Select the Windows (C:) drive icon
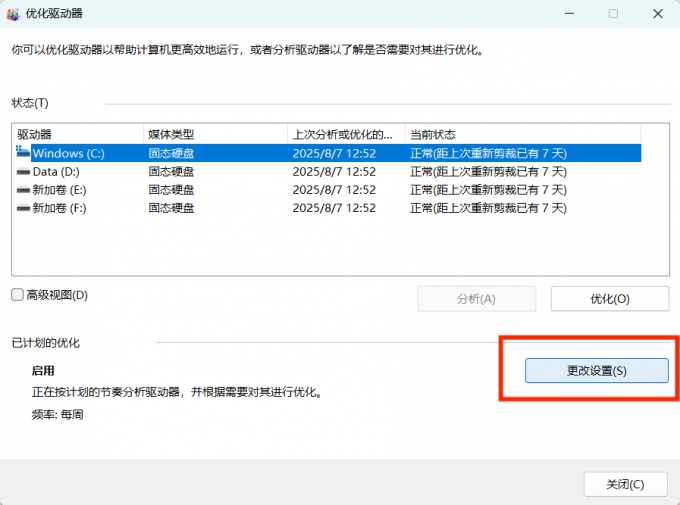 point(23,152)
